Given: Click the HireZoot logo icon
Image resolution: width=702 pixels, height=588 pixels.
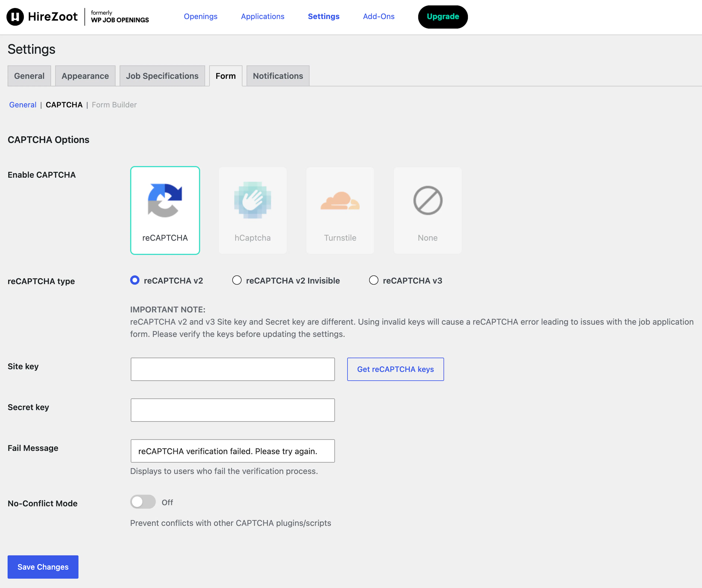Looking at the screenshot, I should (15, 17).
